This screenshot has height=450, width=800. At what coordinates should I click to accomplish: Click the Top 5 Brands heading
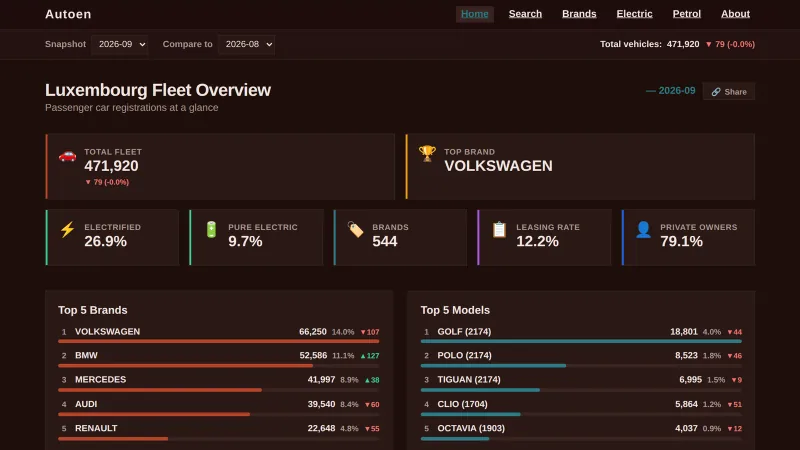click(x=93, y=310)
